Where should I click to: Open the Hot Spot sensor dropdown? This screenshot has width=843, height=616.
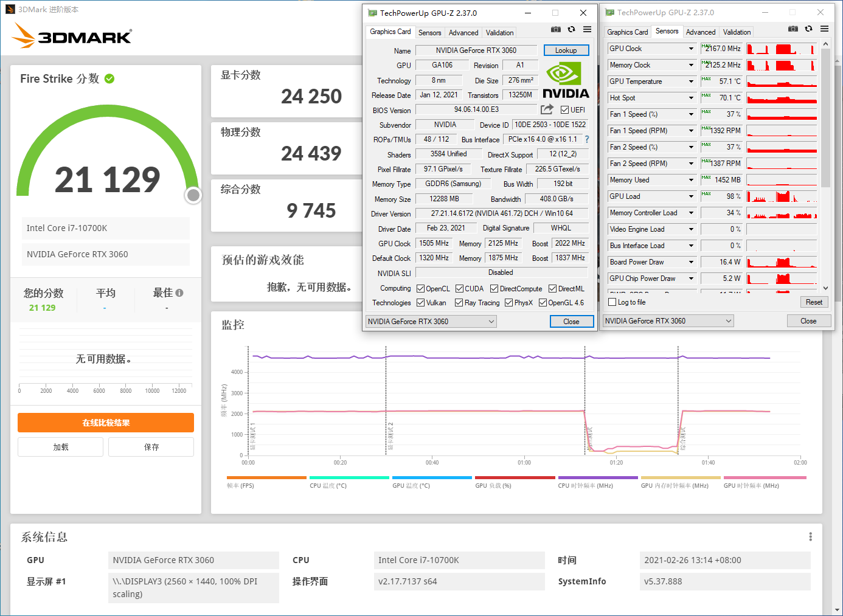[x=691, y=98]
